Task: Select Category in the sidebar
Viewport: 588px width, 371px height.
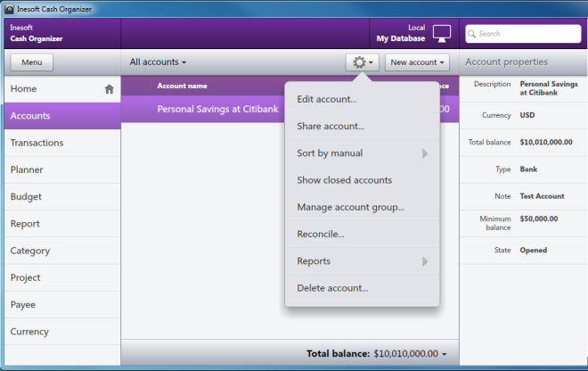Action: [x=62, y=251]
